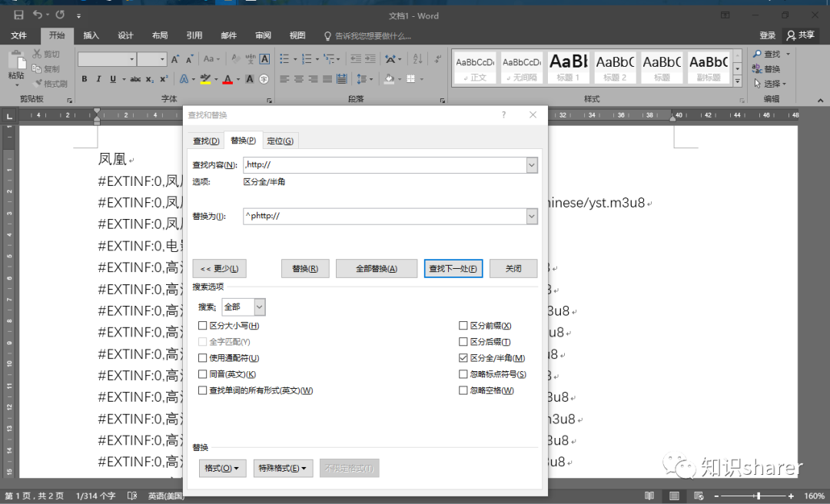Click the Save icon in title bar
Screen dimensions: 830x504
[18, 15]
